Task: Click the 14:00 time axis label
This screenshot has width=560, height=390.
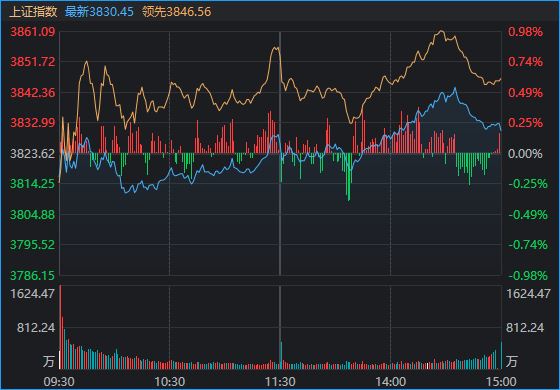Action: (x=390, y=382)
